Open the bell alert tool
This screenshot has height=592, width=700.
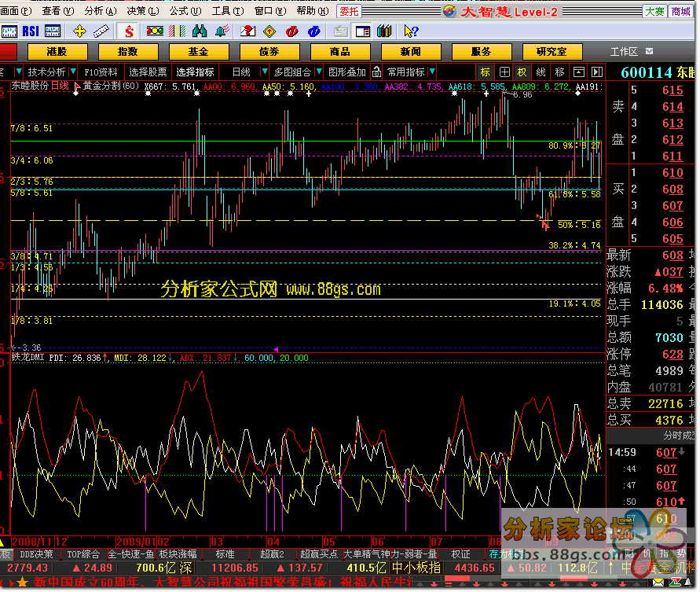222,31
